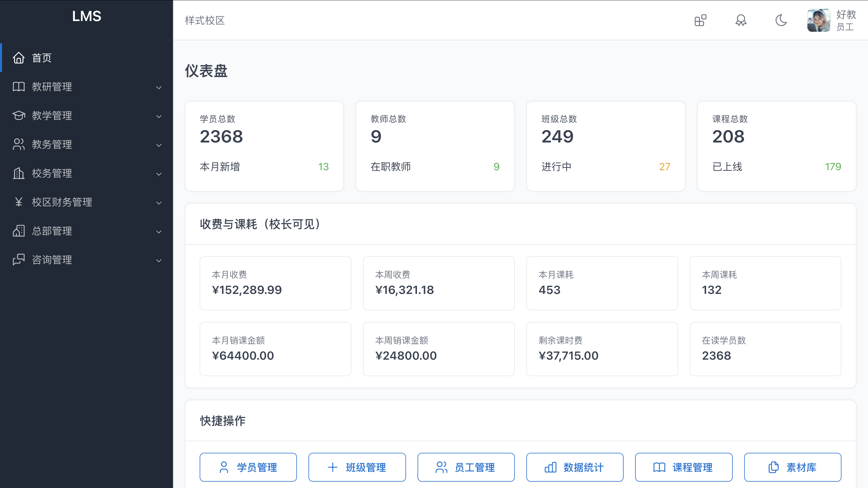This screenshot has width=868, height=488.
Task: Click the 样式校区 campus name
Action: (x=205, y=20)
